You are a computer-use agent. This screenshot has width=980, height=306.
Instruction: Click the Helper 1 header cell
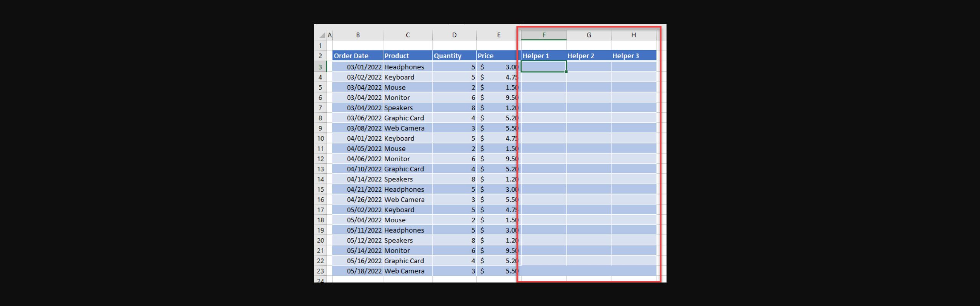tap(544, 56)
